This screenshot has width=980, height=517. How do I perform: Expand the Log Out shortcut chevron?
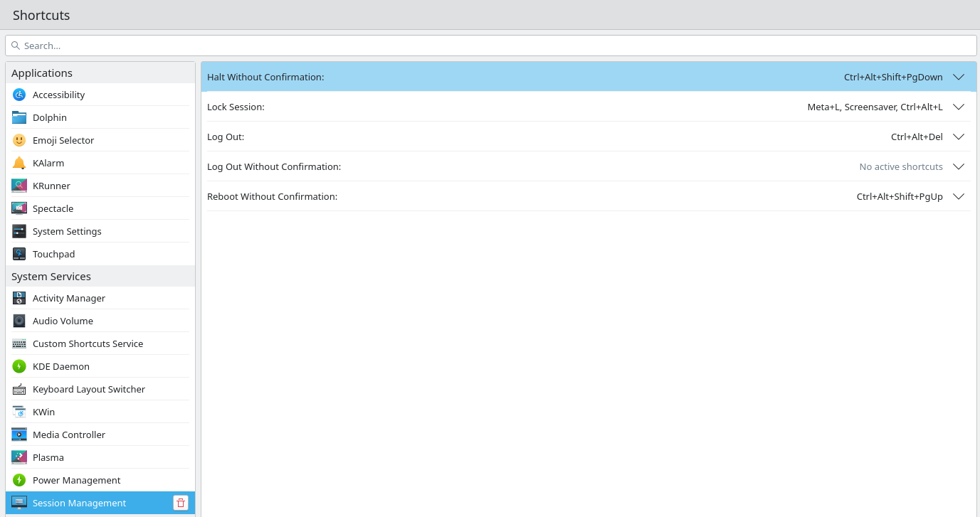point(959,137)
